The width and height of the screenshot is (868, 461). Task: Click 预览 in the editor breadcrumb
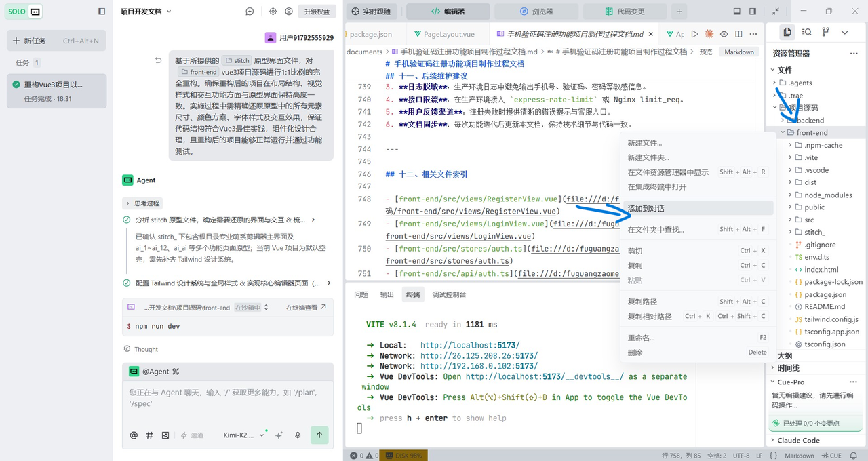click(x=706, y=52)
